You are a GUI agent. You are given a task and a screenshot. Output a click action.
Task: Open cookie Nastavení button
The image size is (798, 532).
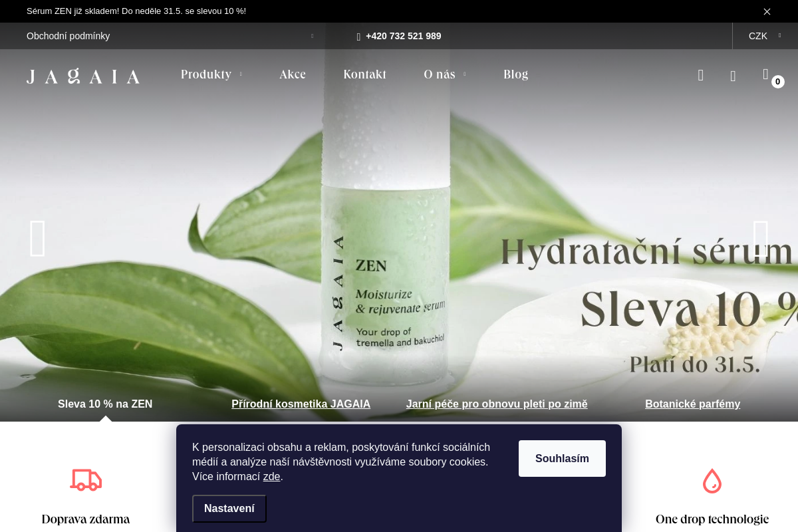tap(229, 509)
